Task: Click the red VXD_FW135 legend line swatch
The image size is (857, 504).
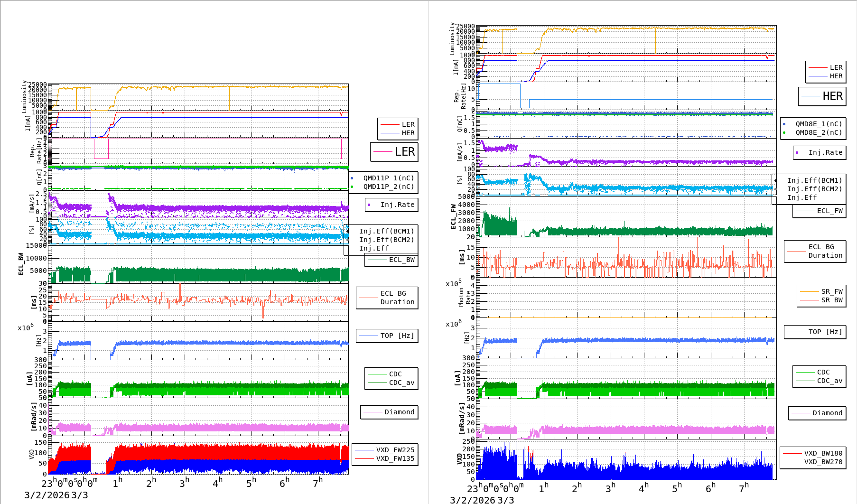Action: click(x=364, y=458)
